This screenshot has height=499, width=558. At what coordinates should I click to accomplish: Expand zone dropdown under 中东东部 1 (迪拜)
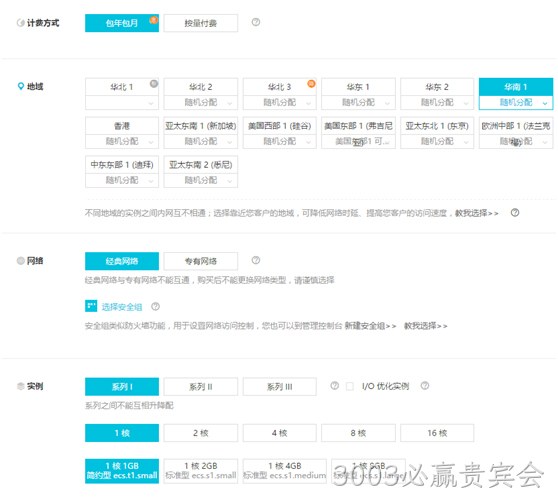tap(122, 180)
